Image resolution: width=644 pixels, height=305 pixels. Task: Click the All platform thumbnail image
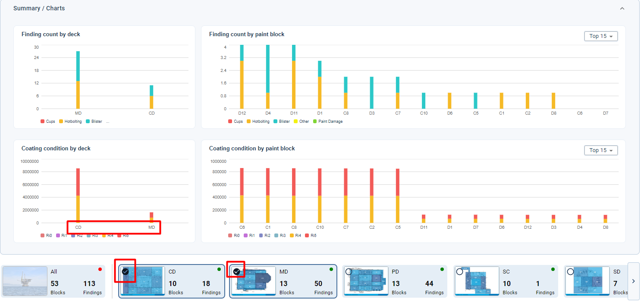(25, 281)
